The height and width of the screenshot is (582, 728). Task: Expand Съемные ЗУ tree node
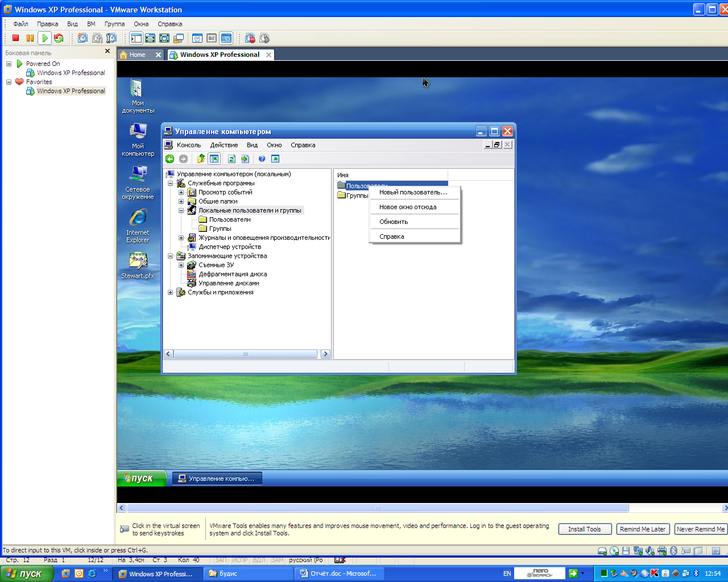click(181, 265)
